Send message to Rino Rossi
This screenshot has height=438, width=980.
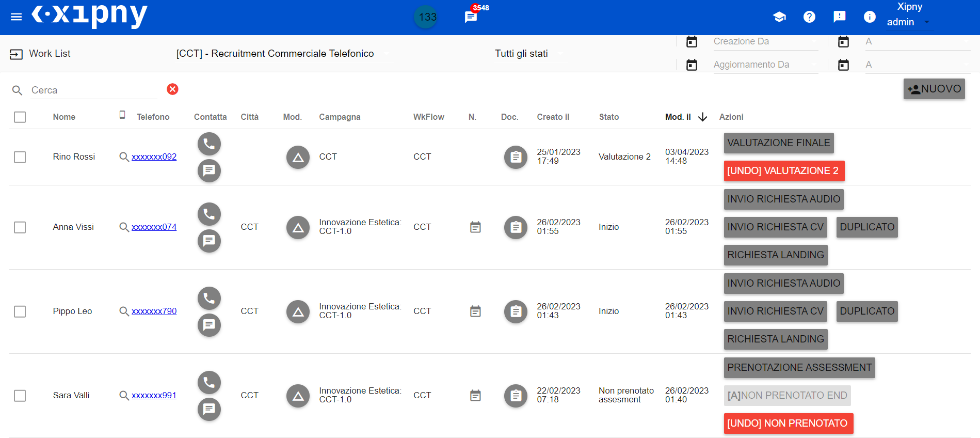pyautogui.click(x=209, y=170)
